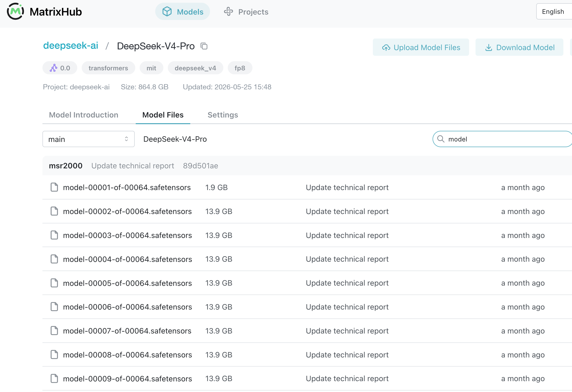Click the Projects puzzle icon
Screen dimensions: 572x392
pos(229,12)
